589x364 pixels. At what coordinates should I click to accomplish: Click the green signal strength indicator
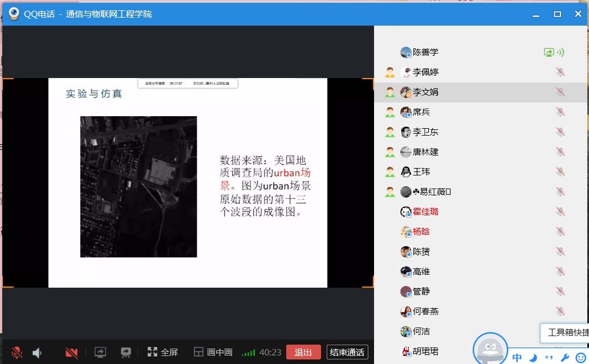point(248,353)
